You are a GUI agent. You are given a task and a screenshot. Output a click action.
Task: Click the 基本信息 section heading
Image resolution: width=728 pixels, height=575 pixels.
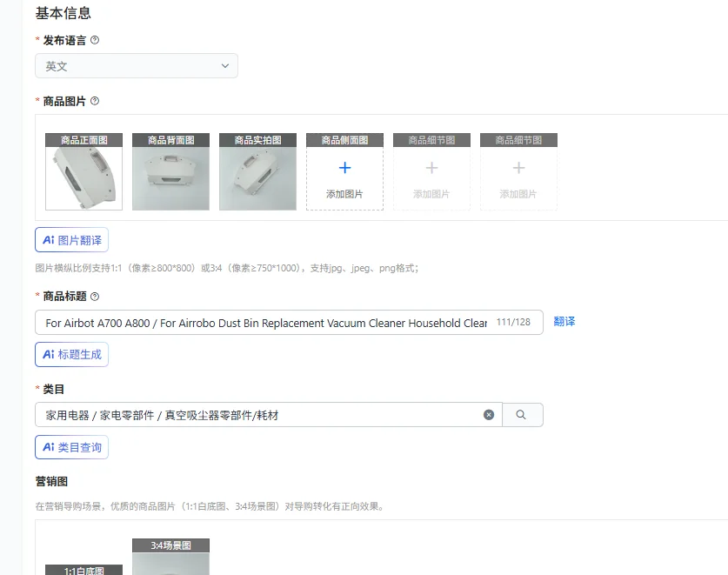pos(63,13)
